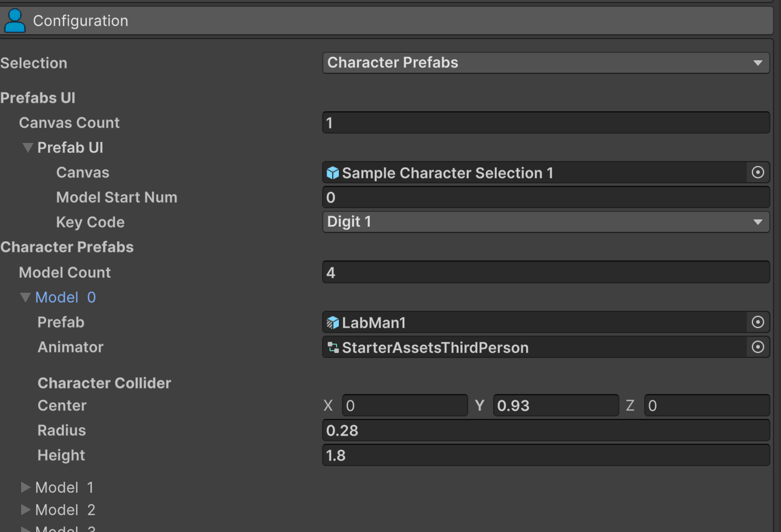Collapse the Model 0 foldout
Image resolution: width=781 pixels, height=532 pixels.
tap(25, 298)
